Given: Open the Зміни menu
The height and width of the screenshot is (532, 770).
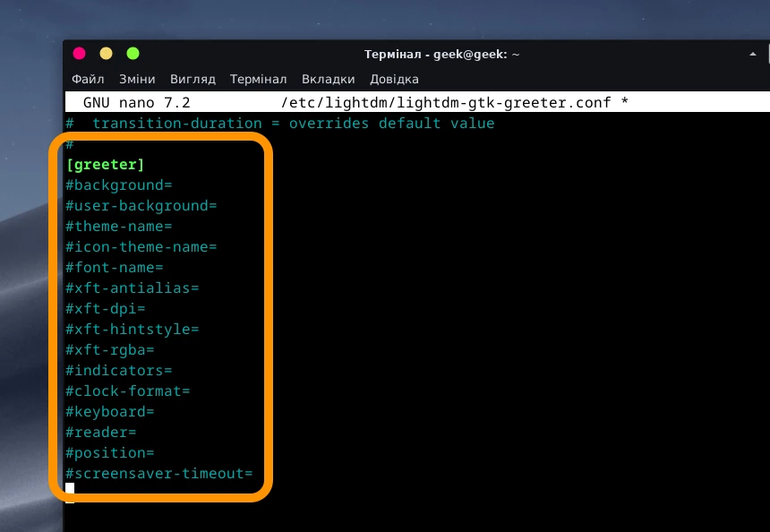Looking at the screenshot, I should (x=137, y=79).
